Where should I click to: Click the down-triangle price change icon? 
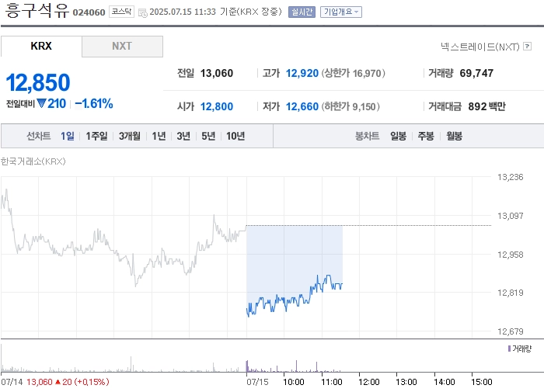click(x=41, y=103)
